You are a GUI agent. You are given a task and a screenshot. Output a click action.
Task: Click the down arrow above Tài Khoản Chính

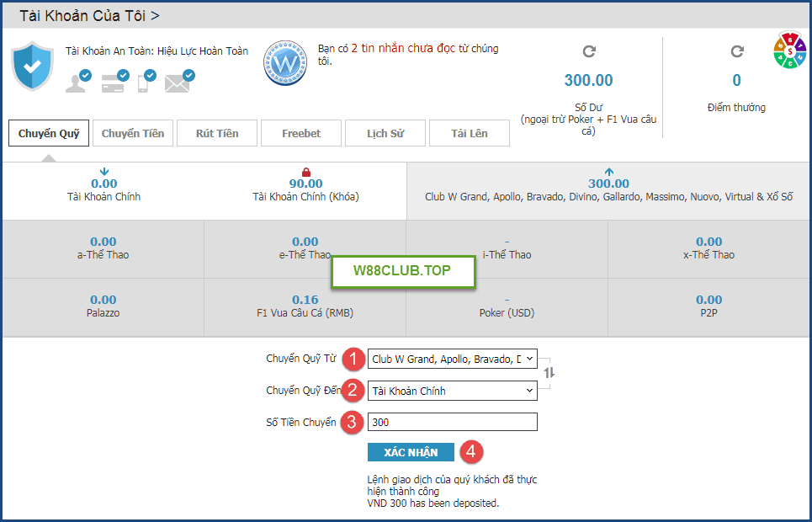tap(104, 172)
